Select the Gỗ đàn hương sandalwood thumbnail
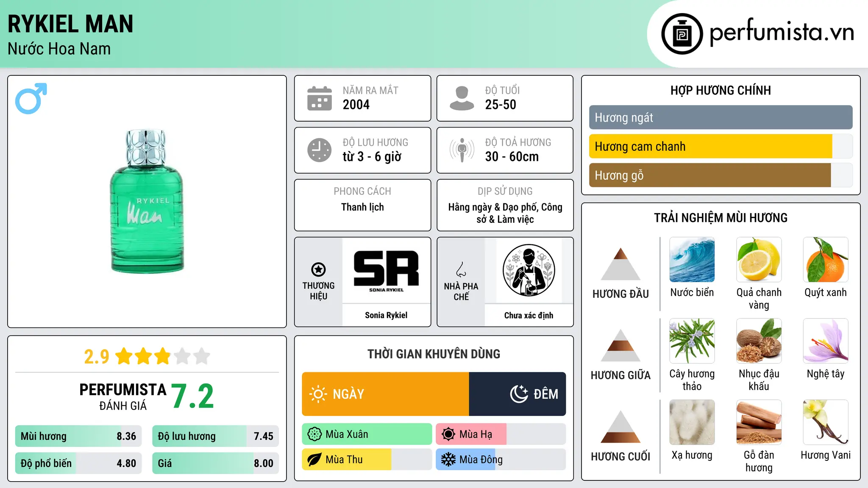 tap(759, 422)
